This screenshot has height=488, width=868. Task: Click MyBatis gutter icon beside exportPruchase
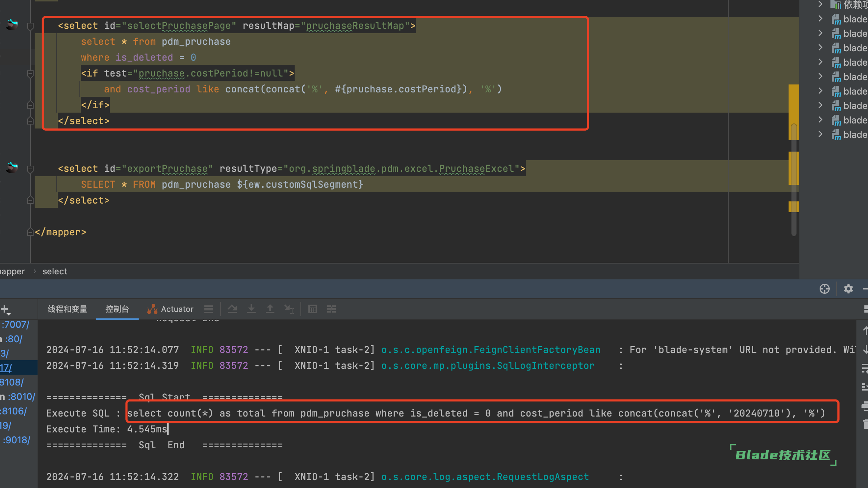point(12,167)
